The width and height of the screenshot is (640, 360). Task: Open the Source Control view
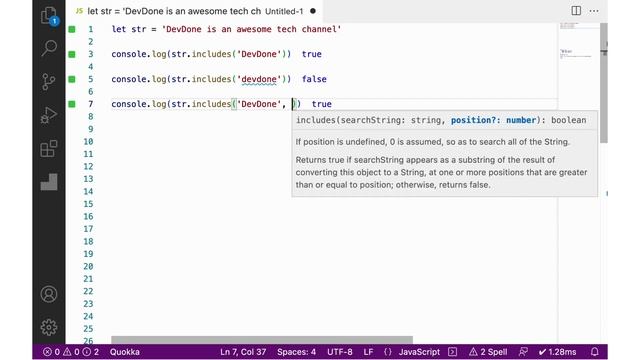(x=49, y=82)
